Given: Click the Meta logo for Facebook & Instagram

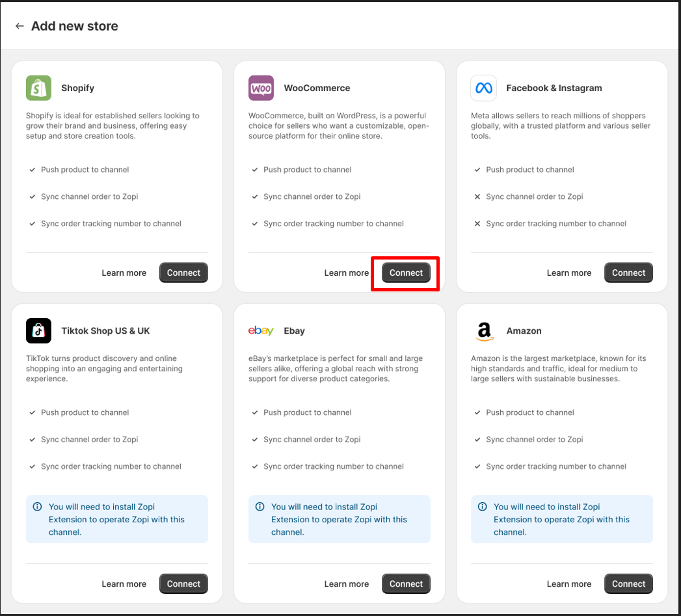Looking at the screenshot, I should 483,88.
